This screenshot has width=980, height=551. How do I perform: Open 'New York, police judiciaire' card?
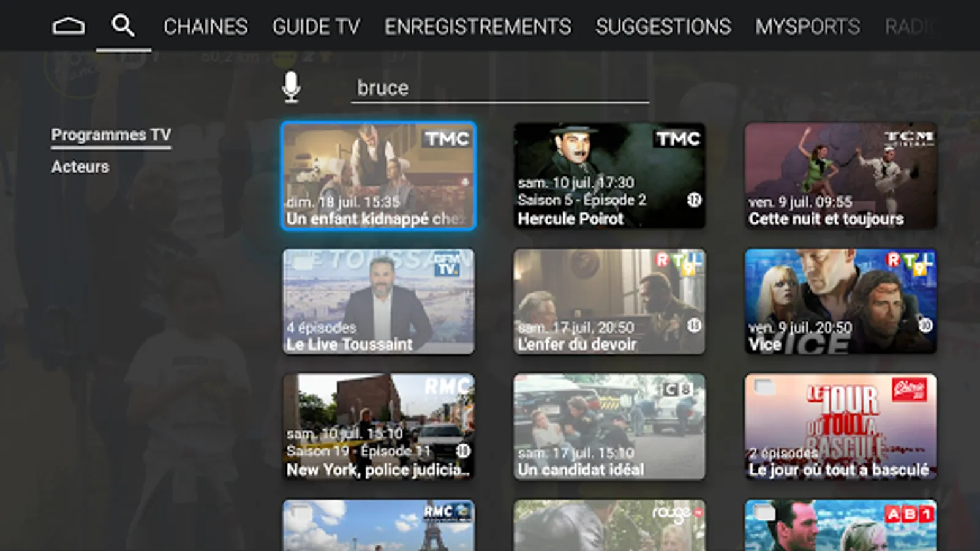click(x=379, y=427)
